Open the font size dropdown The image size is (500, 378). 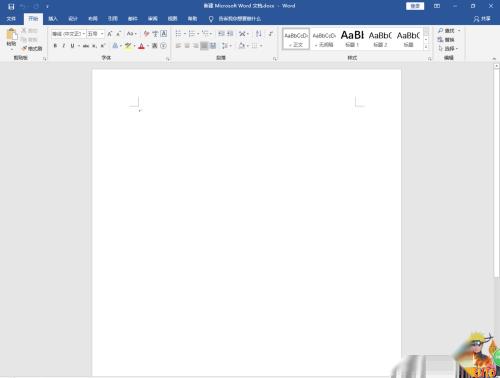[x=102, y=34]
